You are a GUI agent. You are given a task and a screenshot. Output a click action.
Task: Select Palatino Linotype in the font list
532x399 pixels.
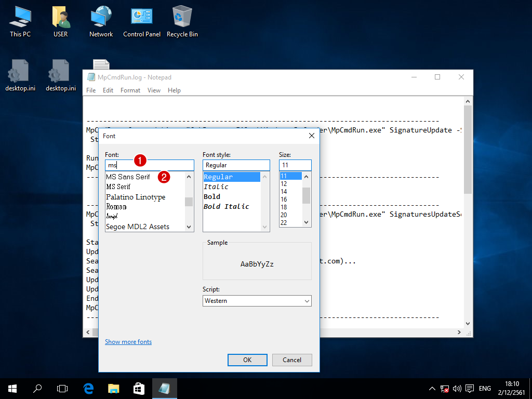(136, 197)
